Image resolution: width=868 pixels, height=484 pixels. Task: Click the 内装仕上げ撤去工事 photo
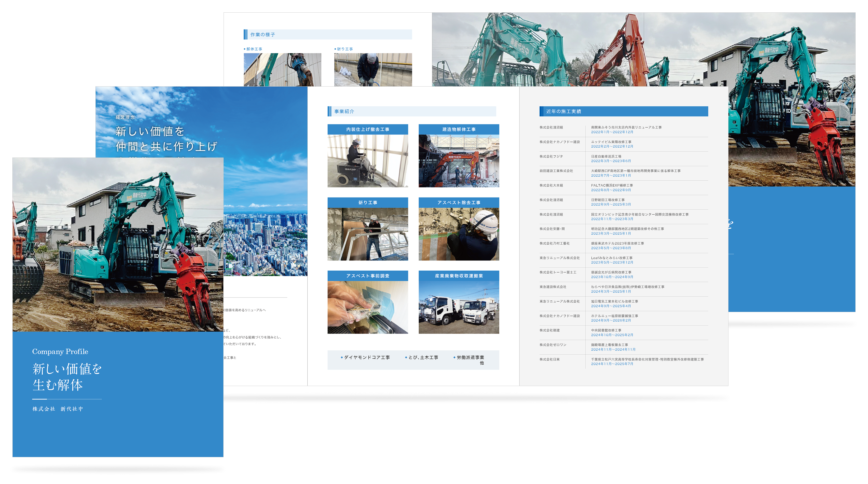tap(368, 161)
